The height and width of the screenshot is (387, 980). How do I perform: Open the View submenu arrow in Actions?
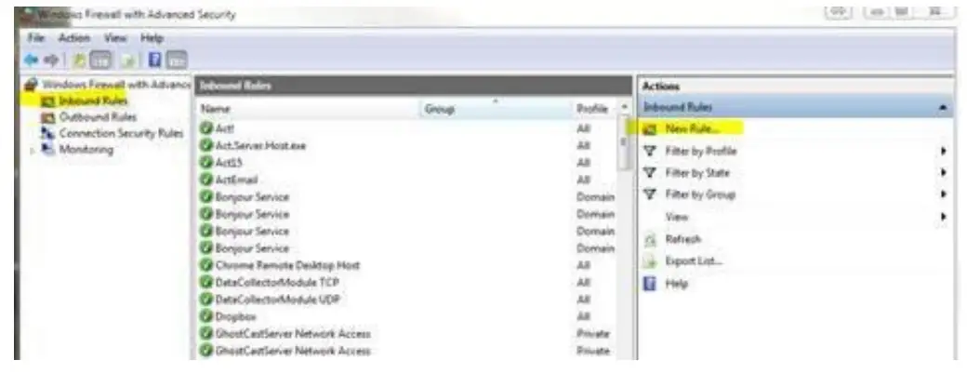click(943, 217)
